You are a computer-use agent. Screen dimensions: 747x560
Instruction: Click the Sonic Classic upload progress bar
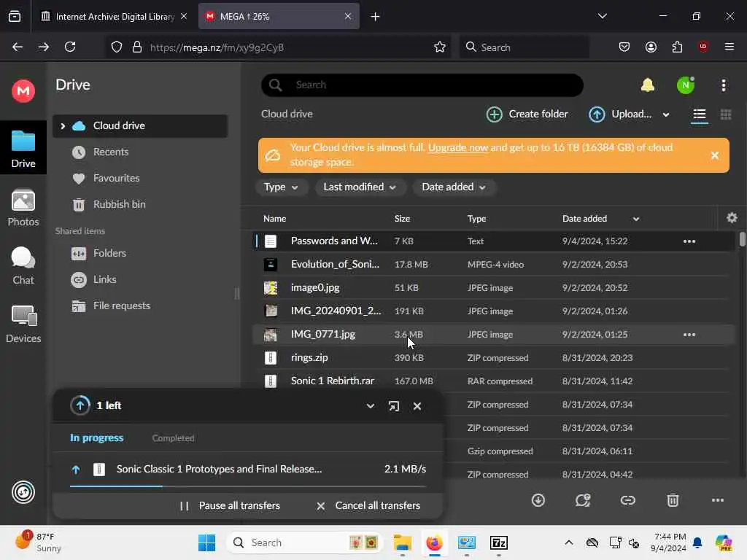[248, 486]
